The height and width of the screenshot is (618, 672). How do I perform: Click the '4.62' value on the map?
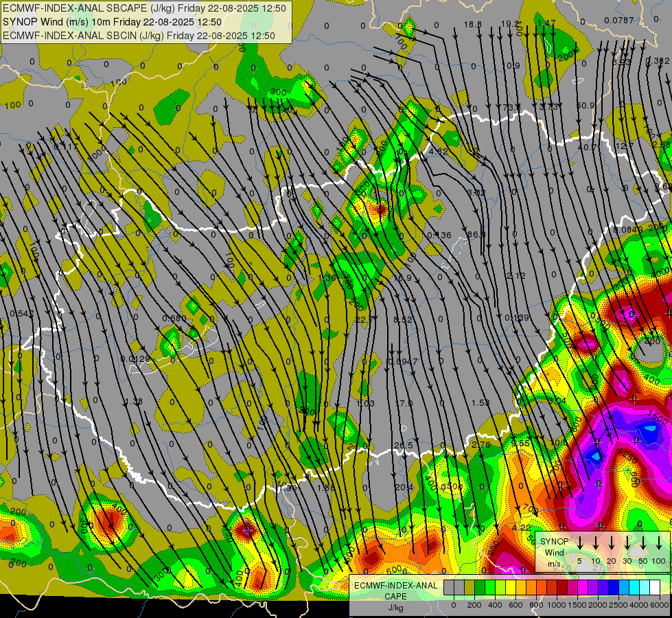439,151
